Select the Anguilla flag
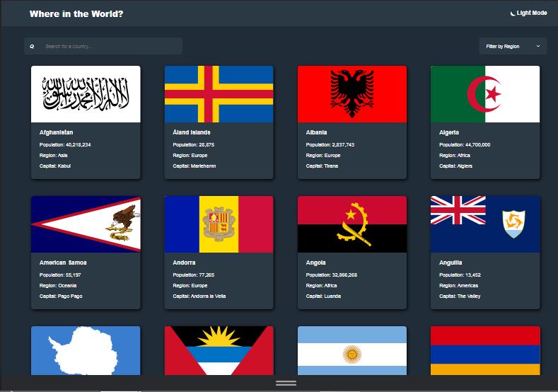558x392 pixels. (x=484, y=224)
